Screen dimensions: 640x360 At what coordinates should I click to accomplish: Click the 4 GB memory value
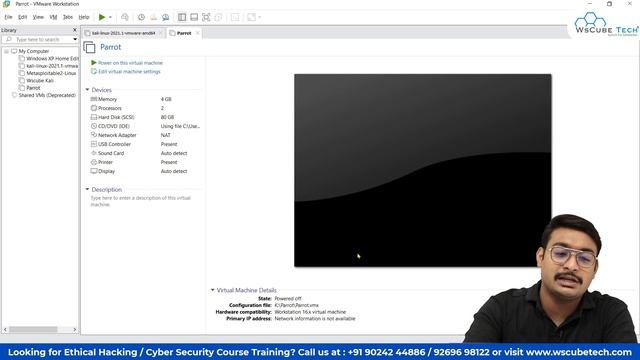166,99
